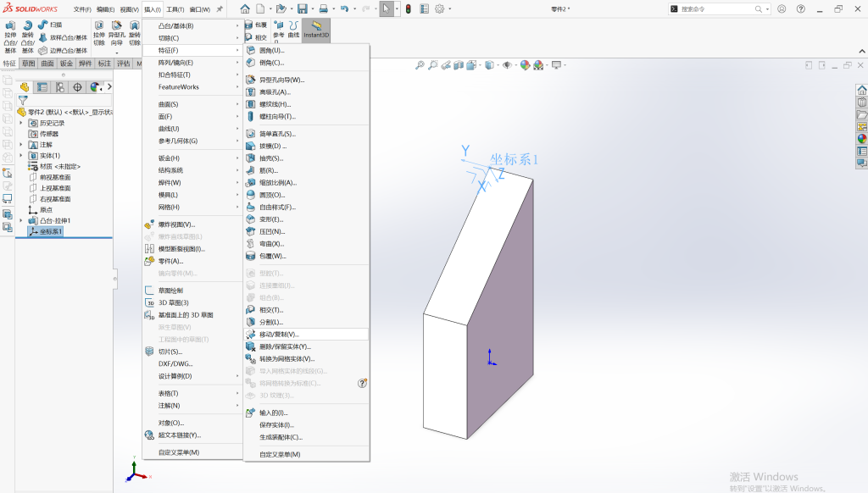868x493 pixels.
Task: Click the Section View icon in view toolbar
Action: point(459,65)
